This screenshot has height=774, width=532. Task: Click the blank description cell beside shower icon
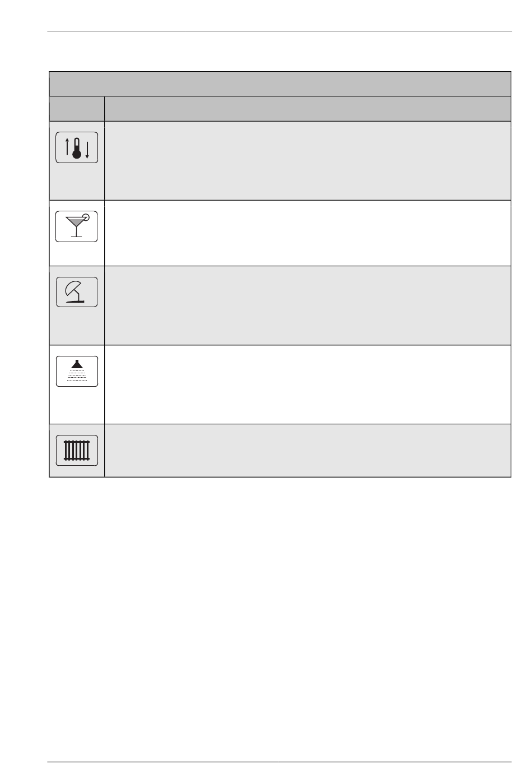click(307, 384)
